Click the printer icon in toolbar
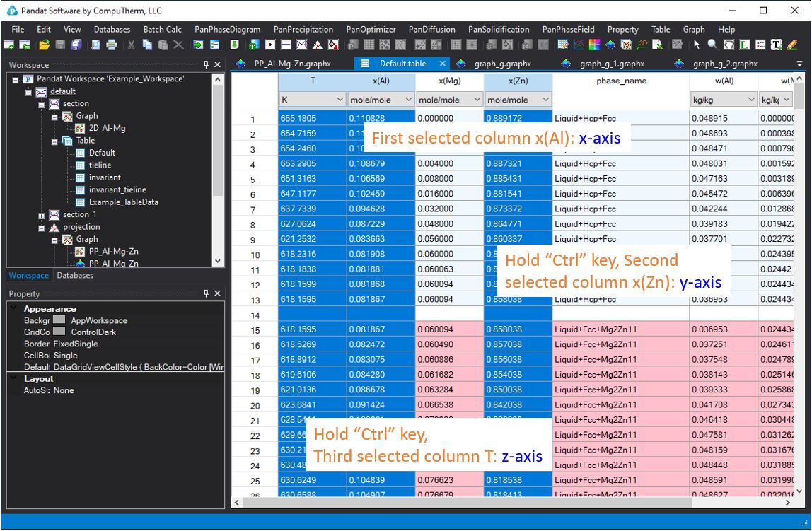Screen dimensions: 812x531 (112, 45)
